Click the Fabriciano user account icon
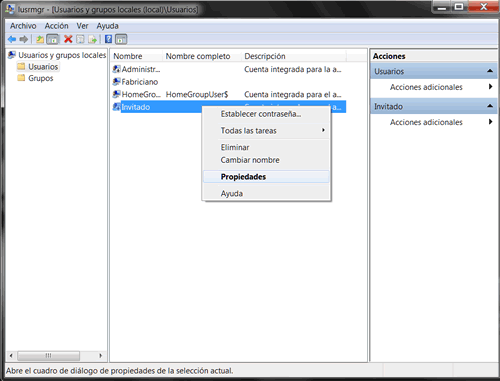This screenshot has width=500, height=381. [x=117, y=82]
